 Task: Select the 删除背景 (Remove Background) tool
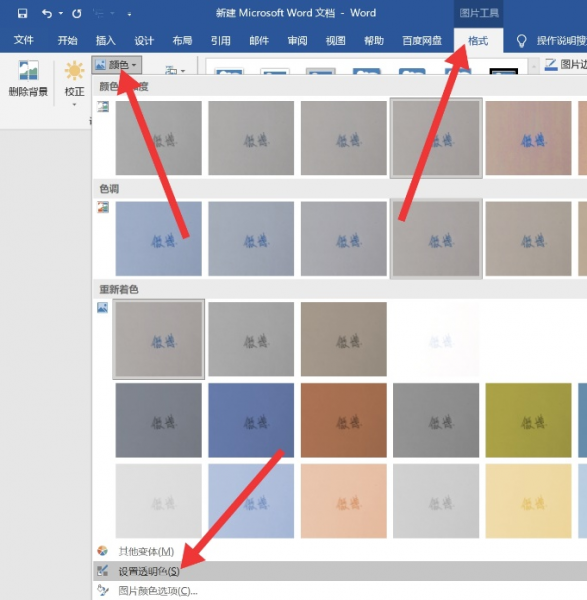pos(28,78)
